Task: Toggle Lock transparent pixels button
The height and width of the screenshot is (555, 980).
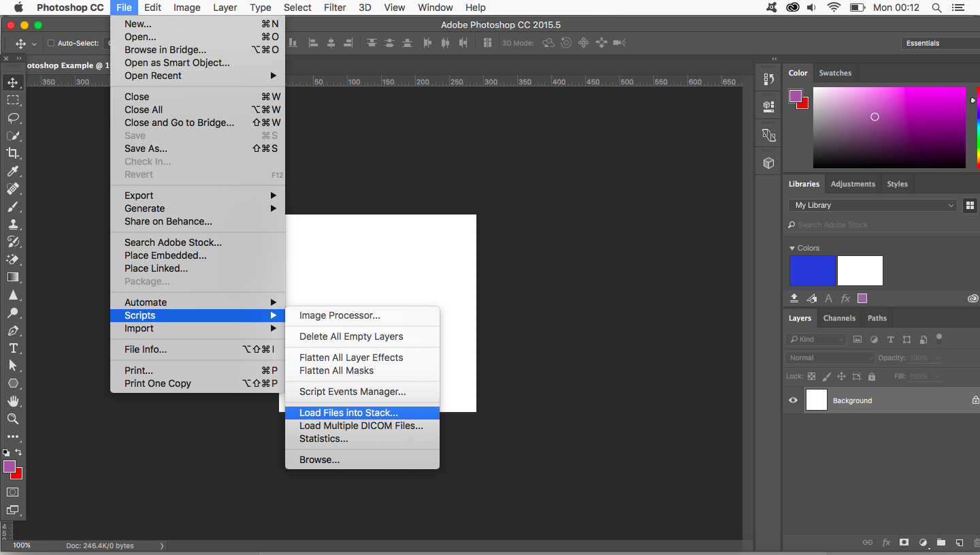Action: [811, 376]
